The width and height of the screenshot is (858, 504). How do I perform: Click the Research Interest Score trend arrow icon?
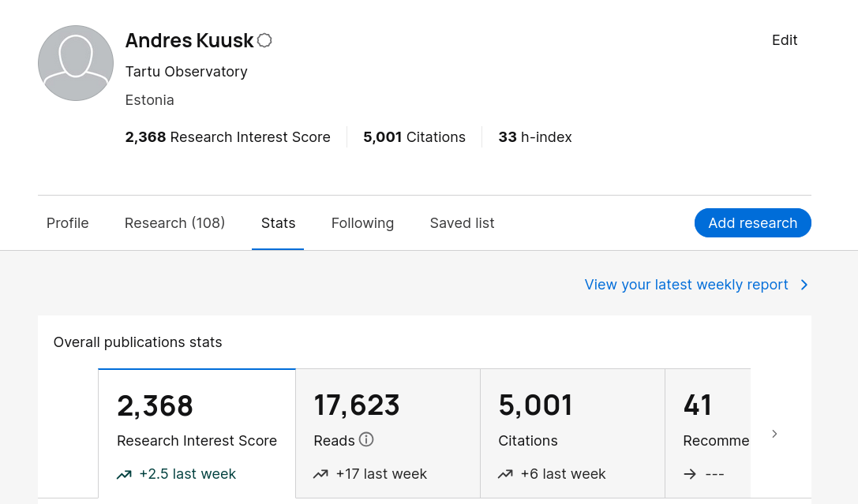click(x=124, y=474)
